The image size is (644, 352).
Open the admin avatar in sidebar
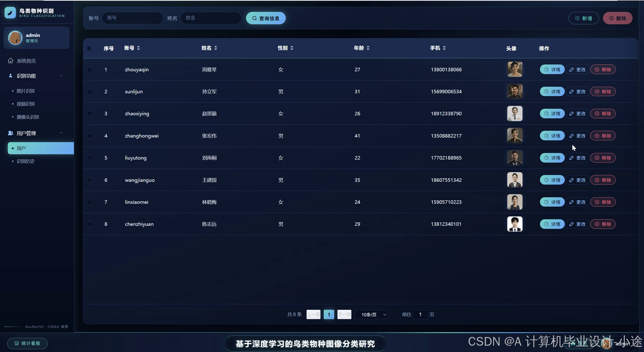pyautogui.click(x=15, y=38)
